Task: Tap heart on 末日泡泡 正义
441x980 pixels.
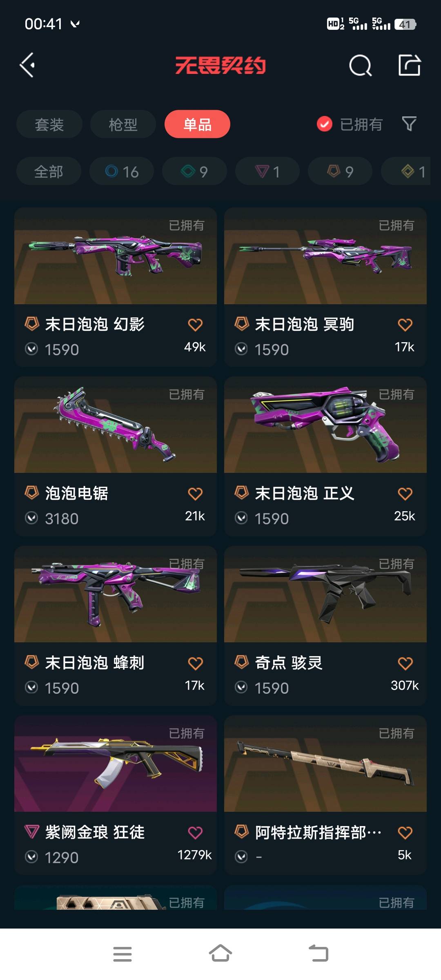Action: pyautogui.click(x=405, y=494)
